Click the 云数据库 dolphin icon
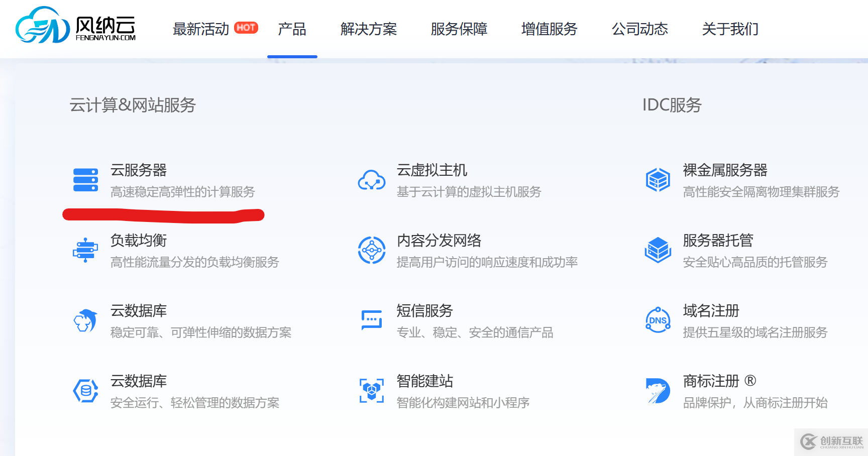Image resolution: width=868 pixels, height=456 pixels. tap(85, 320)
